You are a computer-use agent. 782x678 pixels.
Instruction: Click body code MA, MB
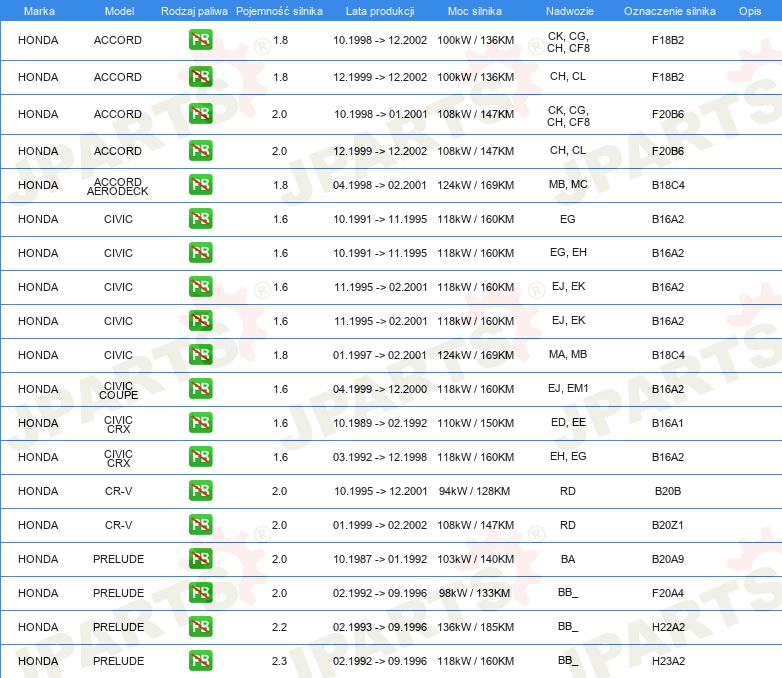point(568,354)
